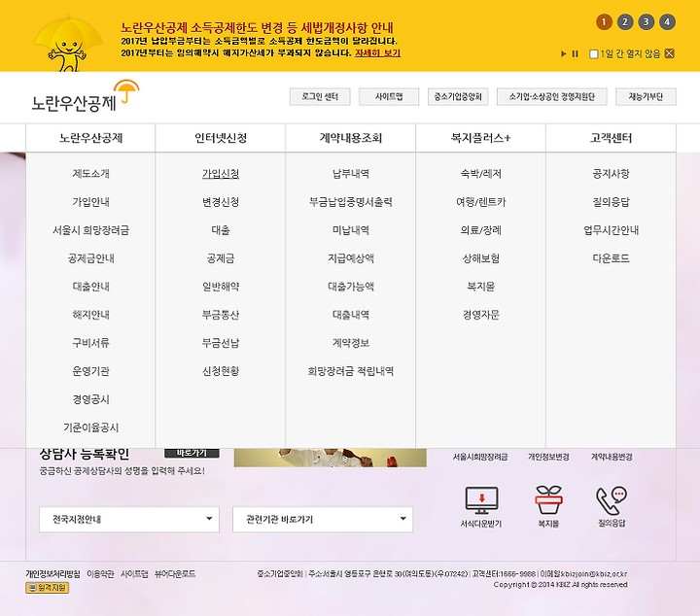Check 1일 간 열지 않음 checkbox
700x616 pixels.
coord(593,54)
